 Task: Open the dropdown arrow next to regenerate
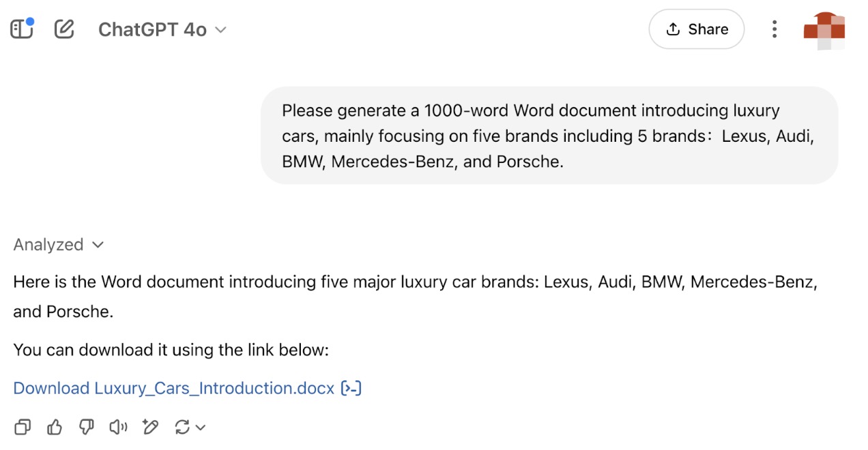point(201,427)
